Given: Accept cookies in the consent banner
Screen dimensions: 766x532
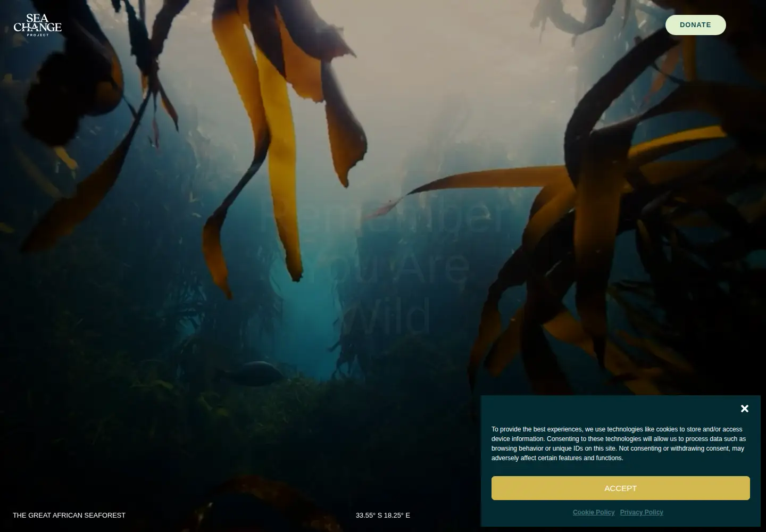Looking at the screenshot, I should 620,488.
